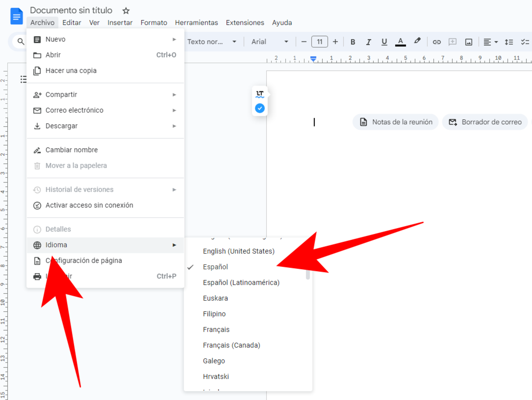Show the document outline icon
The height and width of the screenshot is (400, 532).
click(x=23, y=79)
